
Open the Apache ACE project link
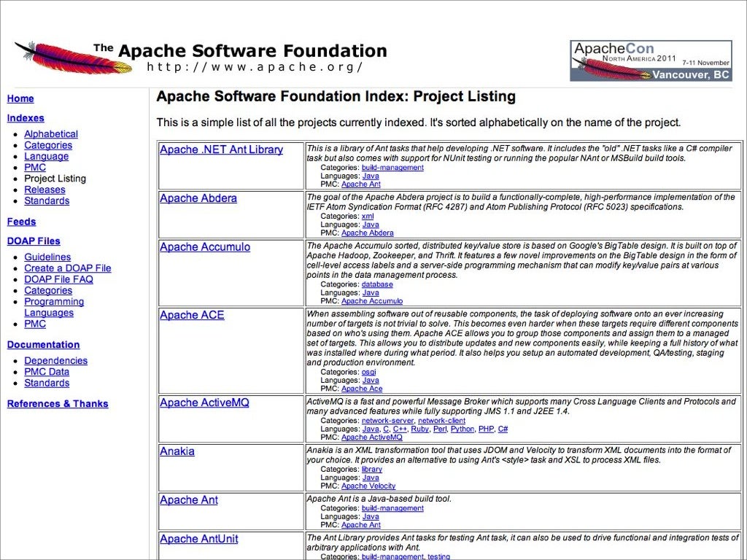point(192,315)
